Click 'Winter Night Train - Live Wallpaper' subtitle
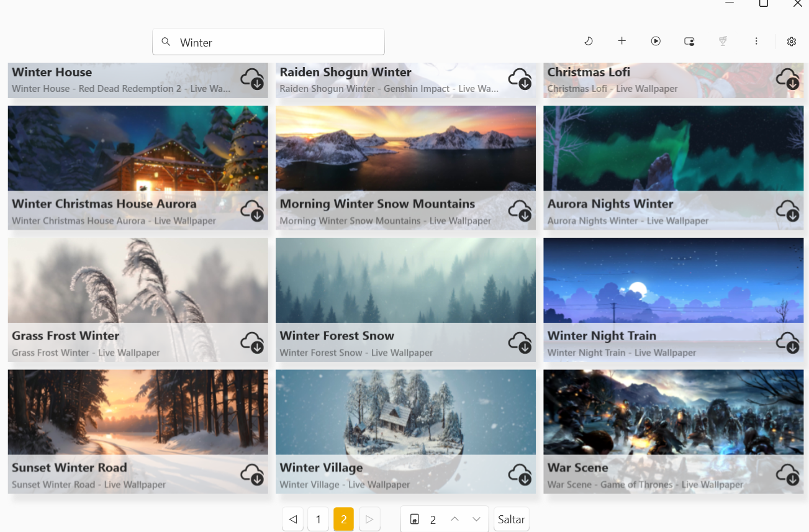Viewport: 809px width, 532px height. [x=621, y=353]
